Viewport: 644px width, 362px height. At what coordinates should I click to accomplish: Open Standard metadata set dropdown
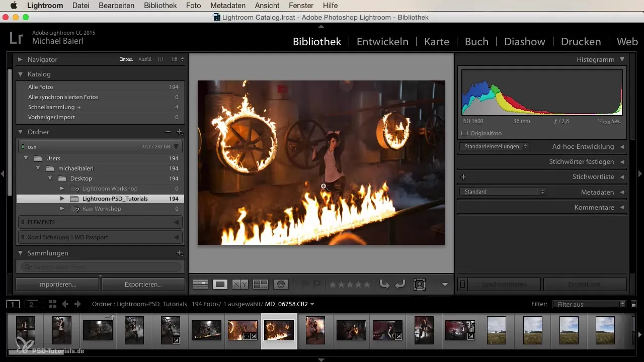[503, 192]
